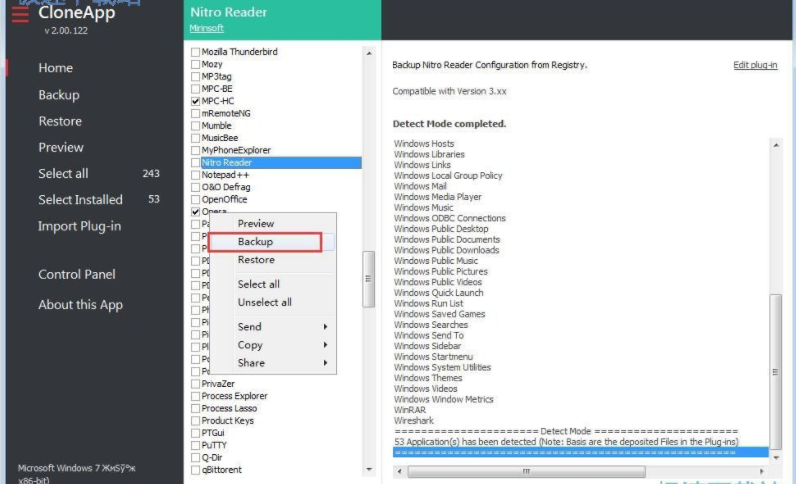
Task: Expand the Send submenu arrow
Action: [325, 327]
